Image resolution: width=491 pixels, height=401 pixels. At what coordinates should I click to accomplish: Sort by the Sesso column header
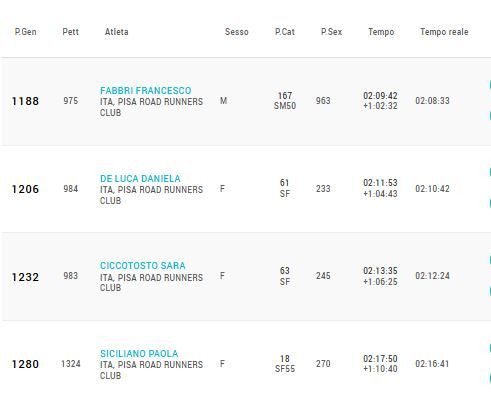click(x=237, y=32)
